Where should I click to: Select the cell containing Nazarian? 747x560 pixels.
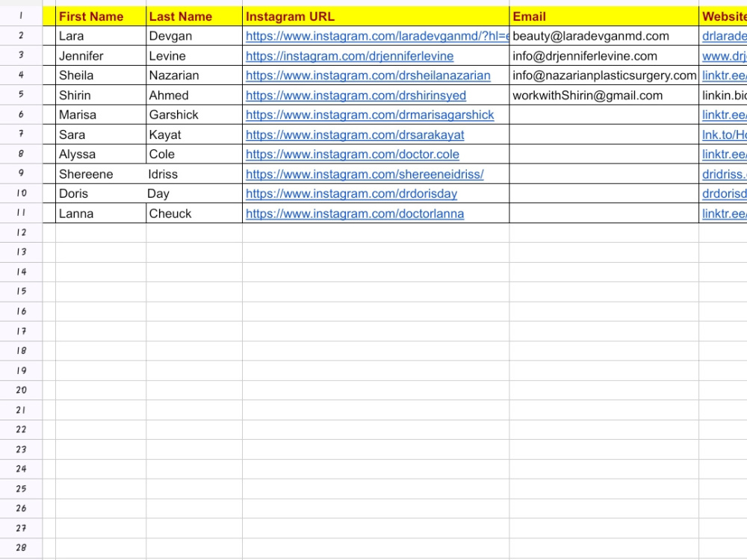[x=194, y=75]
